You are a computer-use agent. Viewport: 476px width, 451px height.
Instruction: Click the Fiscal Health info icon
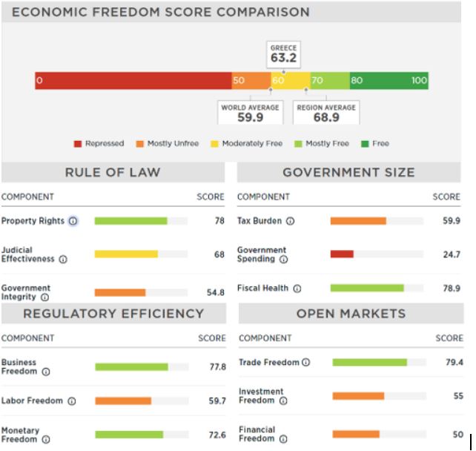click(297, 289)
